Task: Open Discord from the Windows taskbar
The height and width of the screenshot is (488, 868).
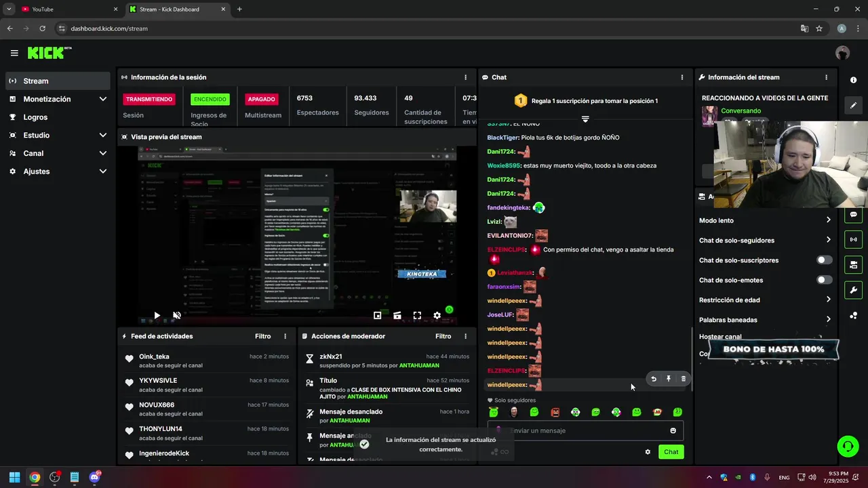Action: click(94, 477)
